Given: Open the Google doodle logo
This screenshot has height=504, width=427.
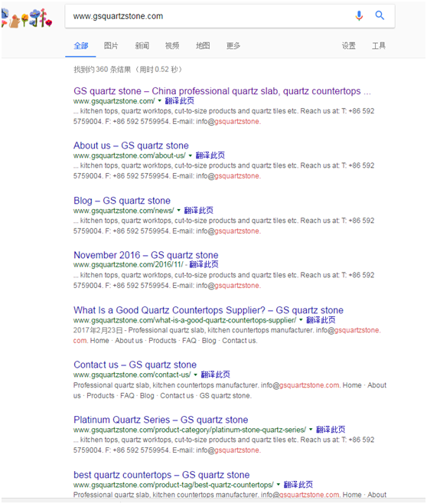Looking at the screenshot, I should [27, 18].
